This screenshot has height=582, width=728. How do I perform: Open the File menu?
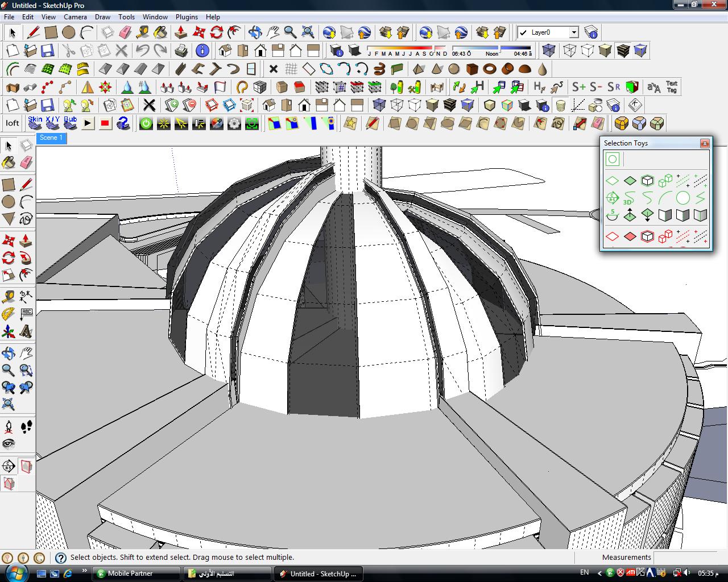point(9,17)
